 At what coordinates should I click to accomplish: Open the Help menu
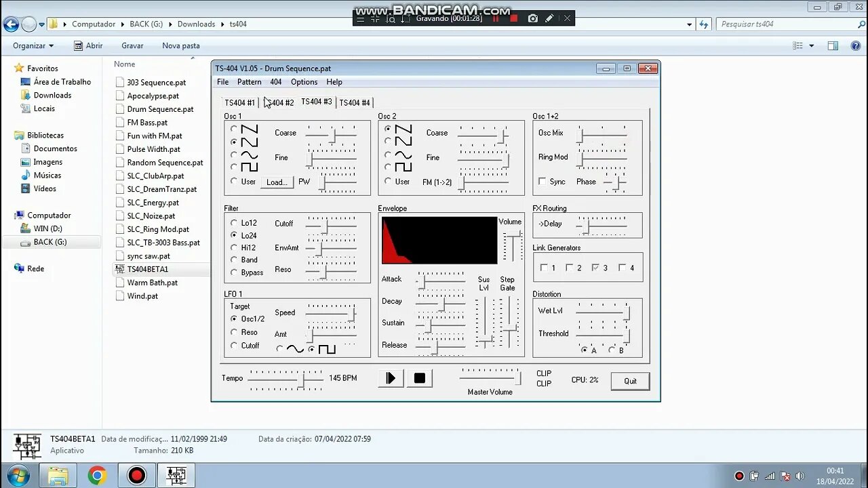[x=334, y=82]
